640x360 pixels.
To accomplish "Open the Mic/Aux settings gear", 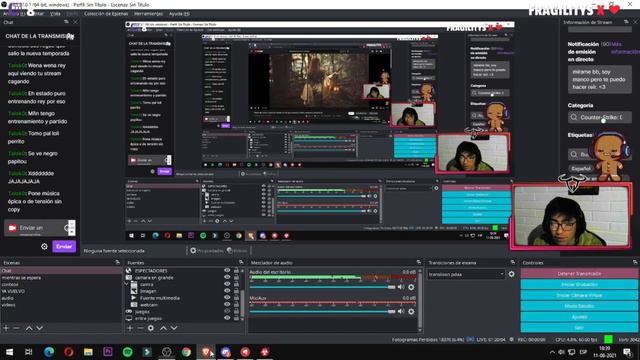I will pyautogui.click(x=411, y=311).
